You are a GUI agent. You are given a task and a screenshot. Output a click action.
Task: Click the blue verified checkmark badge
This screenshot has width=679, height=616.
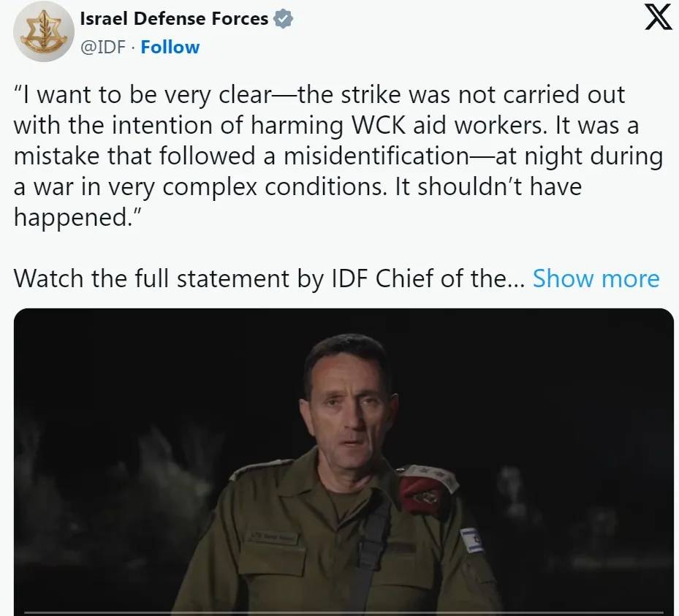pyautogui.click(x=283, y=20)
